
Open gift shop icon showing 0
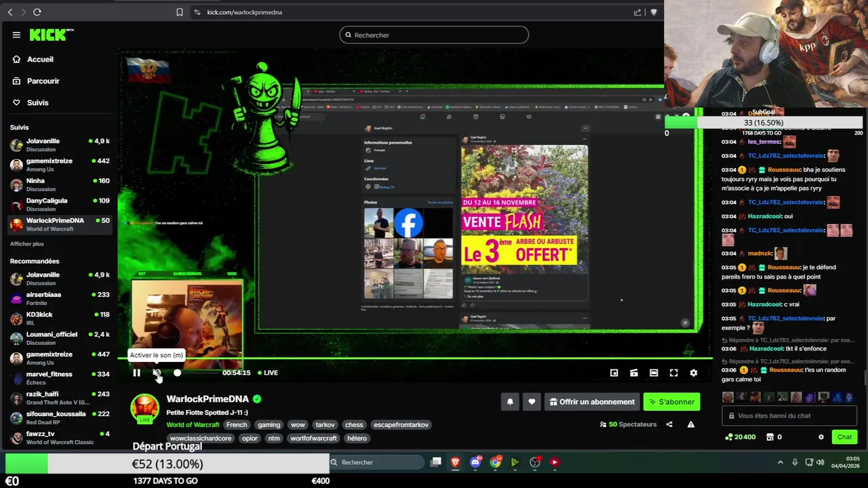(774, 437)
